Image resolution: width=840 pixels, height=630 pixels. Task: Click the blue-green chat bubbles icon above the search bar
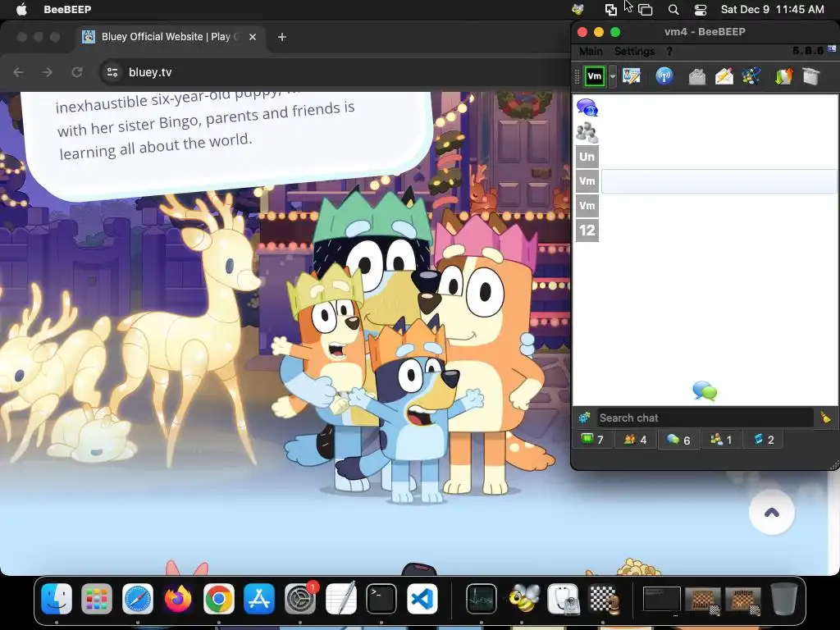tap(705, 390)
